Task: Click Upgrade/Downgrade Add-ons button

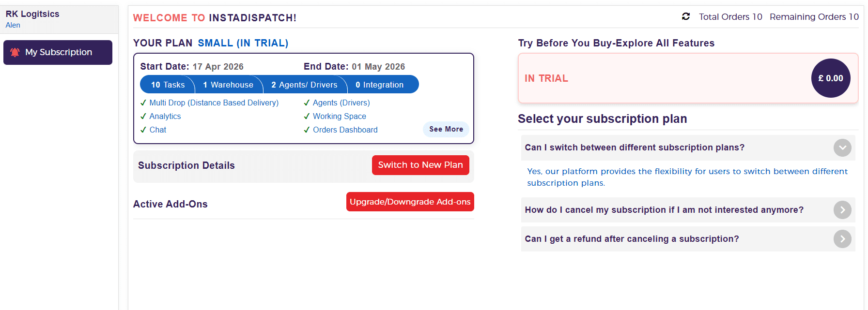Action: click(410, 202)
